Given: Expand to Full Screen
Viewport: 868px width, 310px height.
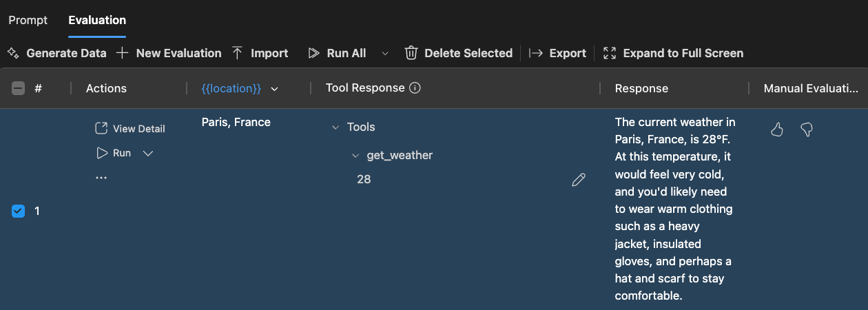Looking at the screenshot, I should pos(673,53).
